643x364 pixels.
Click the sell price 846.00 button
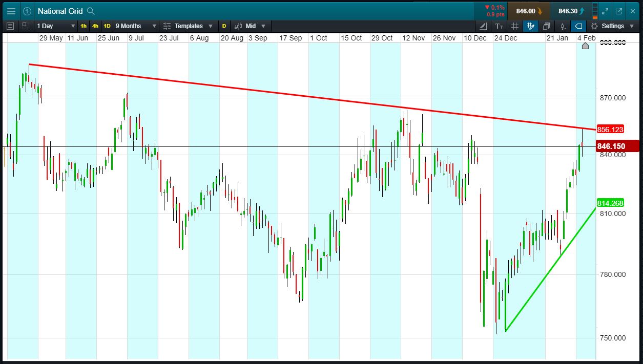[x=529, y=11]
